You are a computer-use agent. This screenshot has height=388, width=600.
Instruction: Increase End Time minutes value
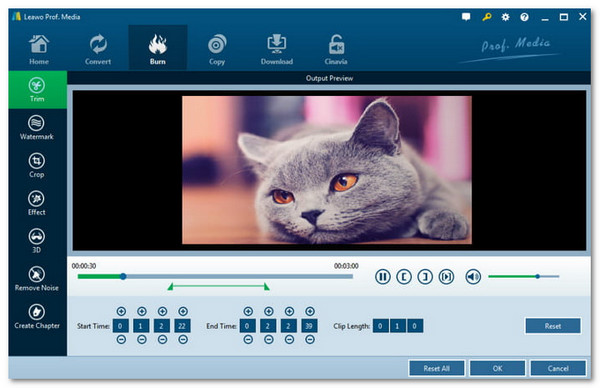(269, 311)
